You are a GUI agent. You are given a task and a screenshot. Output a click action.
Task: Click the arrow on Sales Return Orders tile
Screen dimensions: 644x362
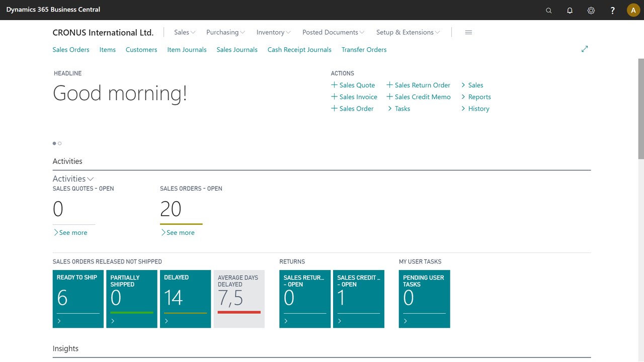pyautogui.click(x=286, y=321)
